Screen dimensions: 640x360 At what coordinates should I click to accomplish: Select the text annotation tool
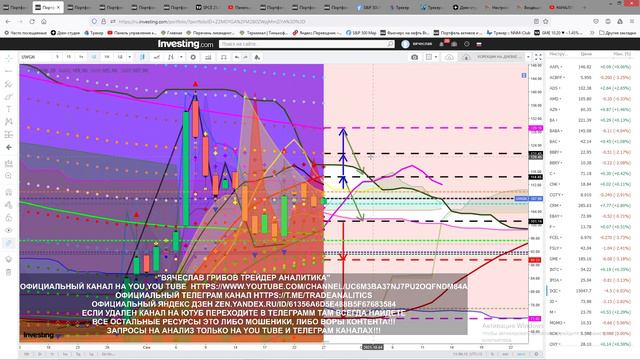[x=9, y=109]
